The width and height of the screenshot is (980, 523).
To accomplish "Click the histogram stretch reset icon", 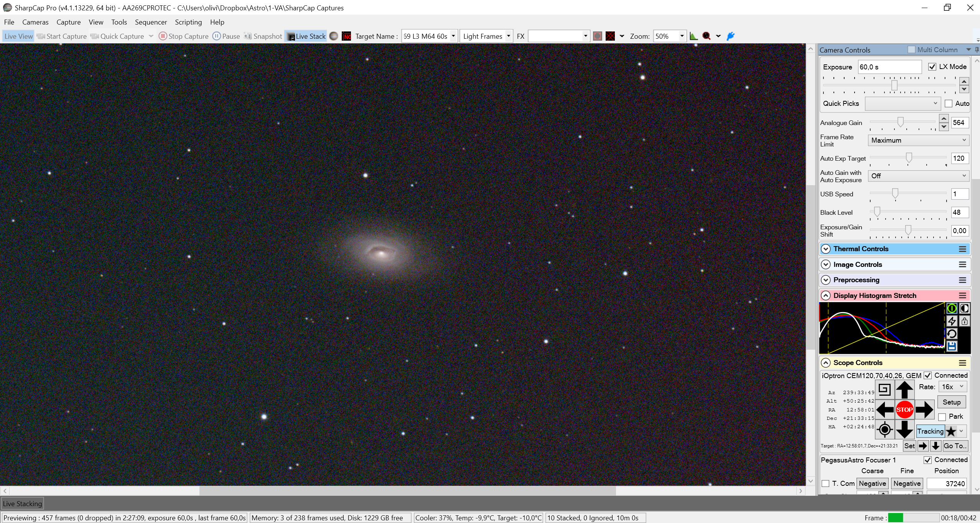I will [x=952, y=334].
